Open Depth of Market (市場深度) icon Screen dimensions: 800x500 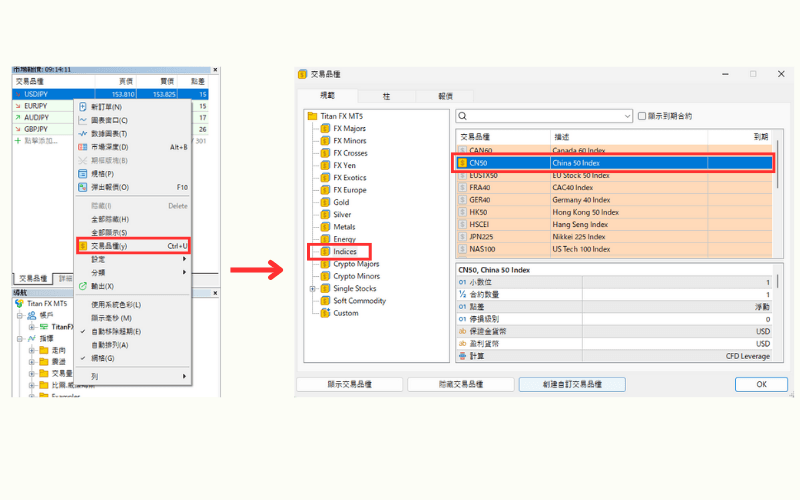point(83,147)
